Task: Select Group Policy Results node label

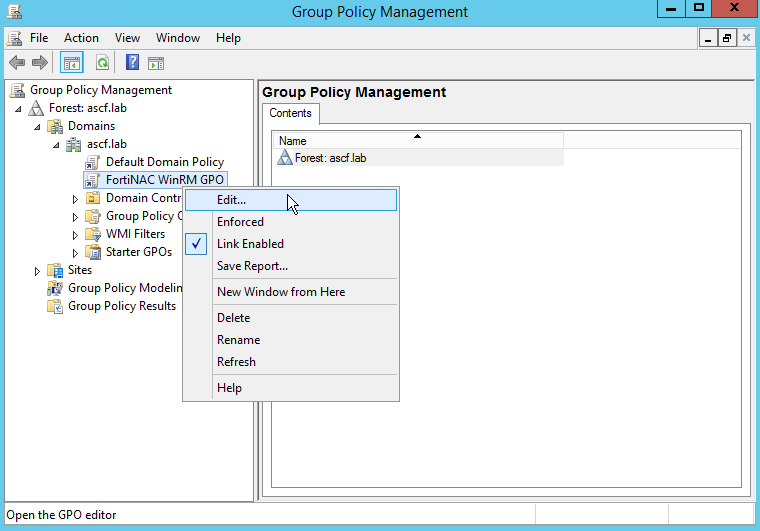Action: 122,306
